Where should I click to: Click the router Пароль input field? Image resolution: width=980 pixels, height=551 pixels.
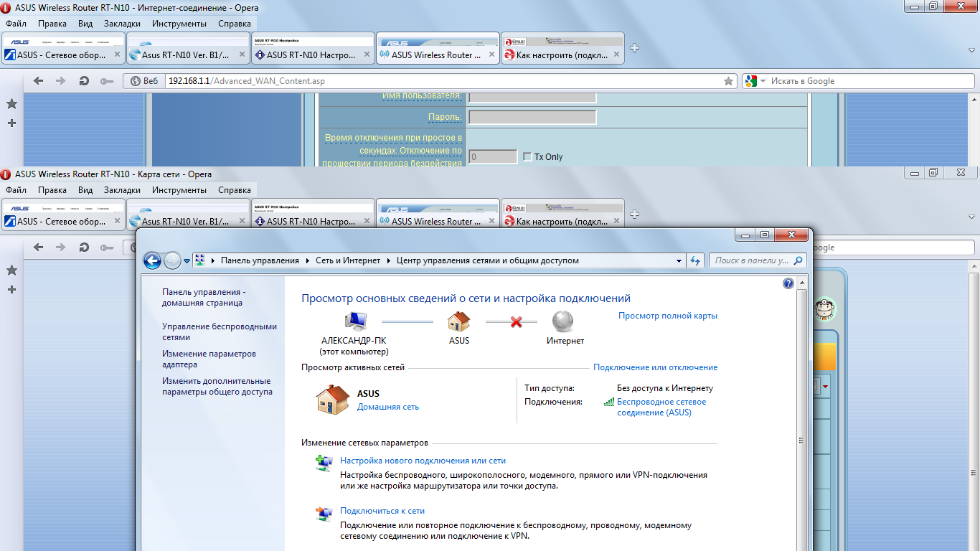tap(532, 117)
